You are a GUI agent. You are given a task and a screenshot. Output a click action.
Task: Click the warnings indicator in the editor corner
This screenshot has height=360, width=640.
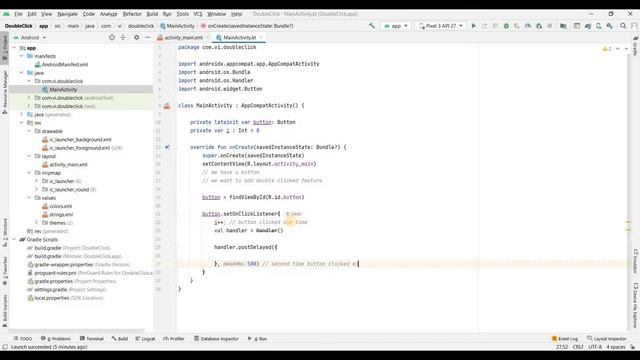(x=607, y=49)
